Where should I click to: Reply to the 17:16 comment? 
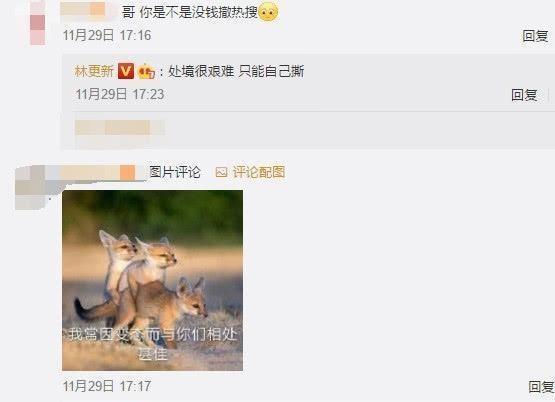536,36
